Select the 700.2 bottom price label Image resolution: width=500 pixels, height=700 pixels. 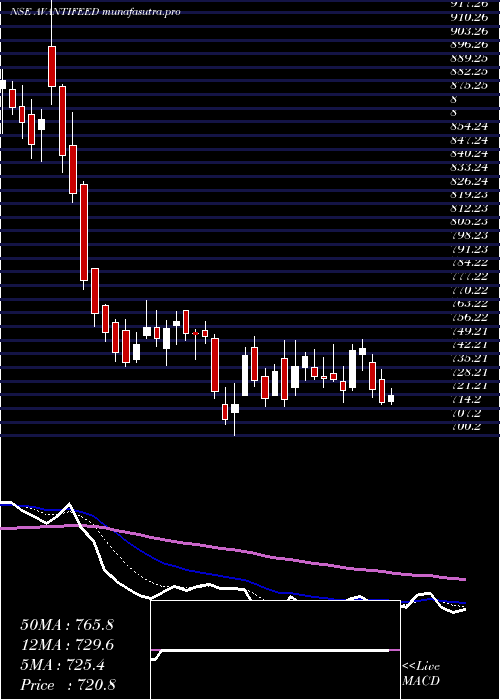[466, 427]
